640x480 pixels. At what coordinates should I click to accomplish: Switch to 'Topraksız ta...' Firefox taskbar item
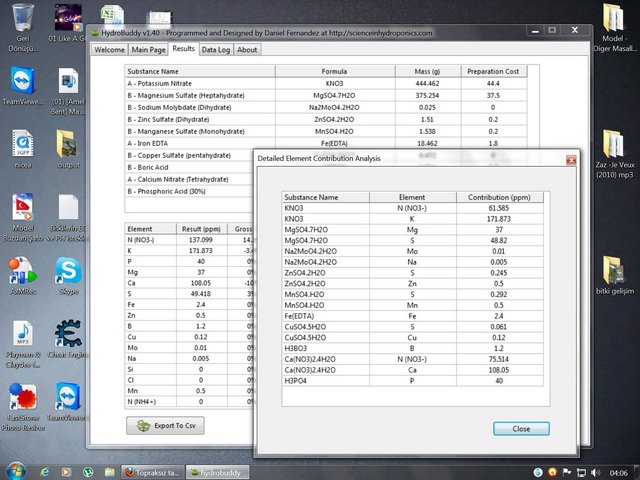[x=153, y=472]
